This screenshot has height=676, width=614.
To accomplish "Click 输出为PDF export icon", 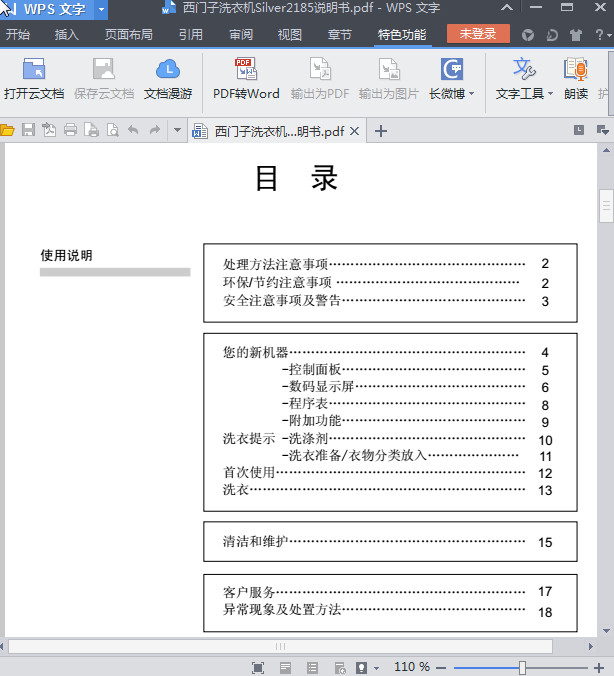I will pos(320,69).
